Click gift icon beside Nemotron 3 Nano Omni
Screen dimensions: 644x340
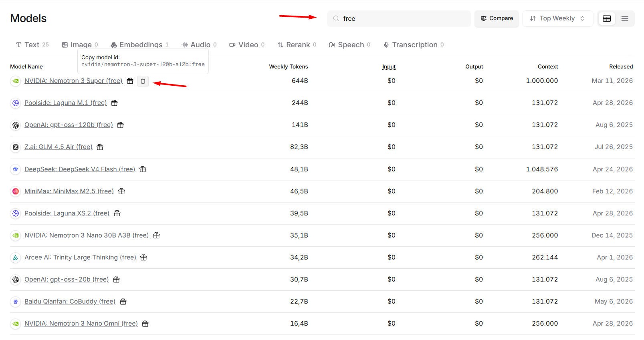click(145, 324)
